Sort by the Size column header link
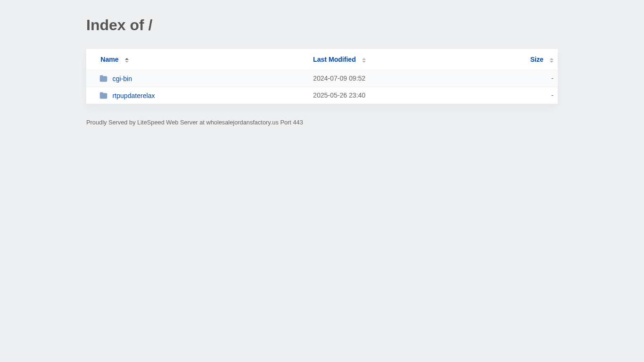The width and height of the screenshot is (644, 362). pos(537,59)
